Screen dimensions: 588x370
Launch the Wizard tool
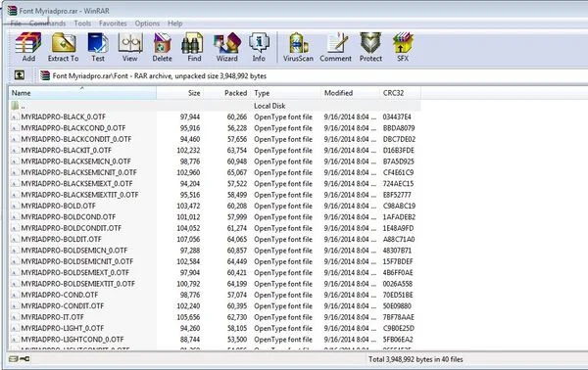[x=227, y=47]
